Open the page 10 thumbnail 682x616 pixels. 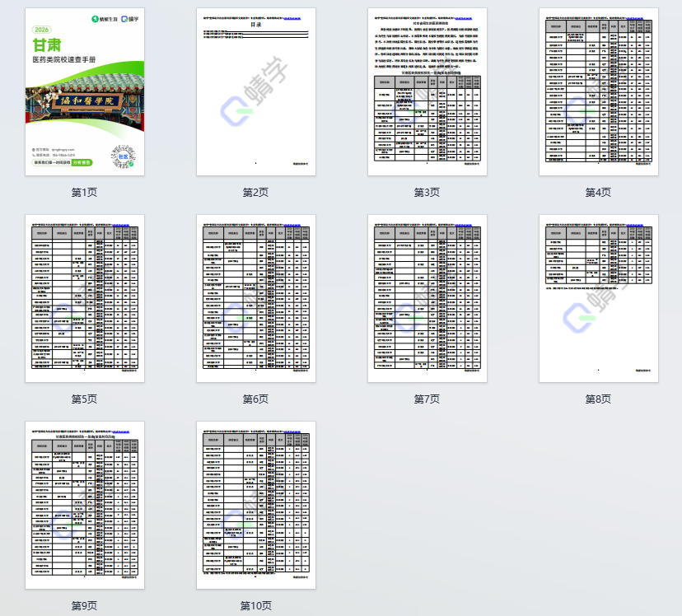(256, 505)
